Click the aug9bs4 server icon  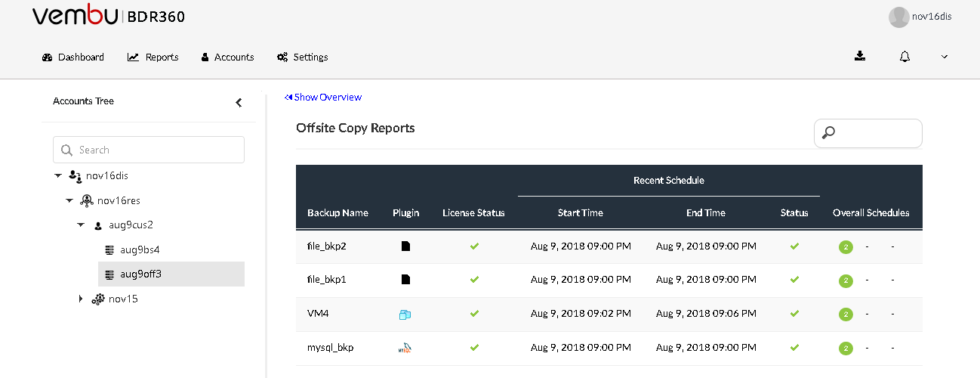[x=109, y=249]
